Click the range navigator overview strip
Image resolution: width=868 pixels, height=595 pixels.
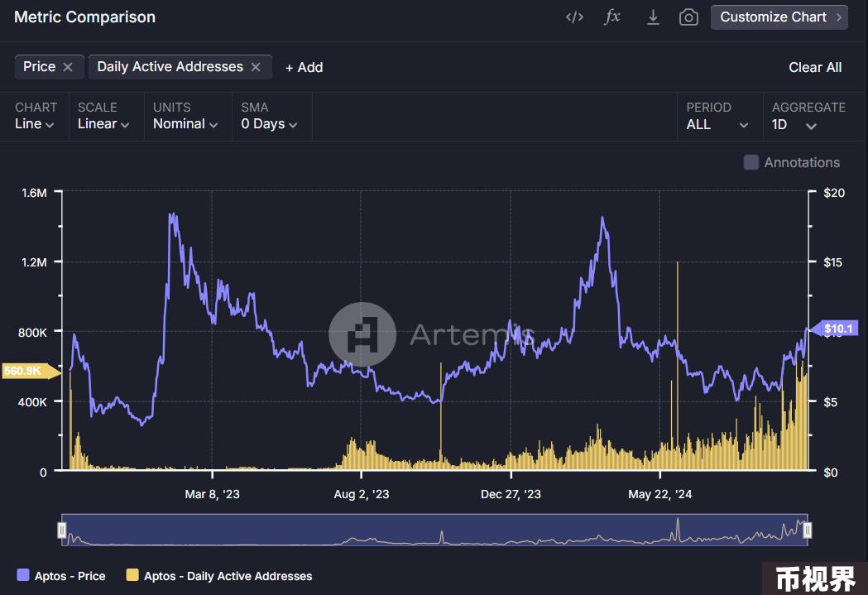tap(434, 530)
